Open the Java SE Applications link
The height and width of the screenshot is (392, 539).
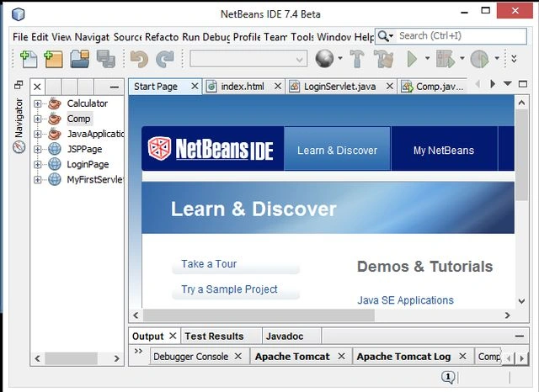coord(405,300)
